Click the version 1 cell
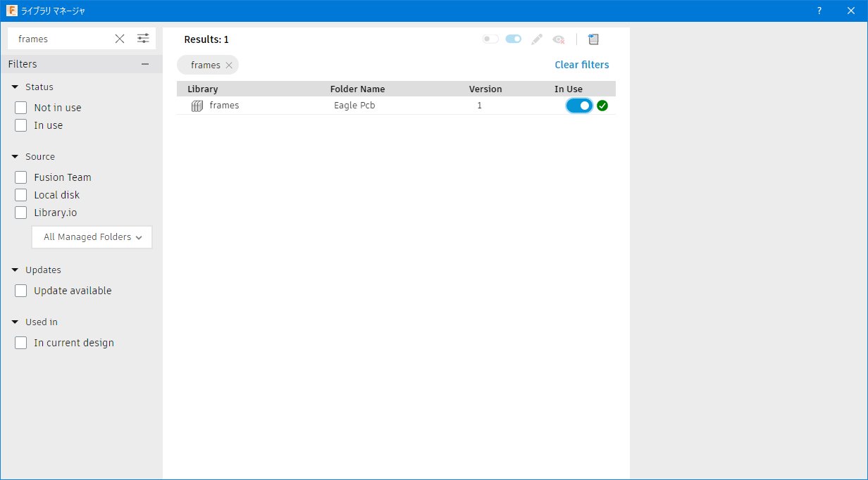The height and width of the screenshot is (480, 868). click(x=480, y=106)
